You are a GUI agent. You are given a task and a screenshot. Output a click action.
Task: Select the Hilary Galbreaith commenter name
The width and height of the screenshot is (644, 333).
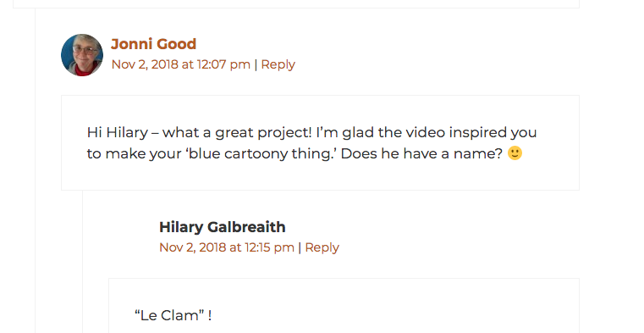tap(223, 227)
